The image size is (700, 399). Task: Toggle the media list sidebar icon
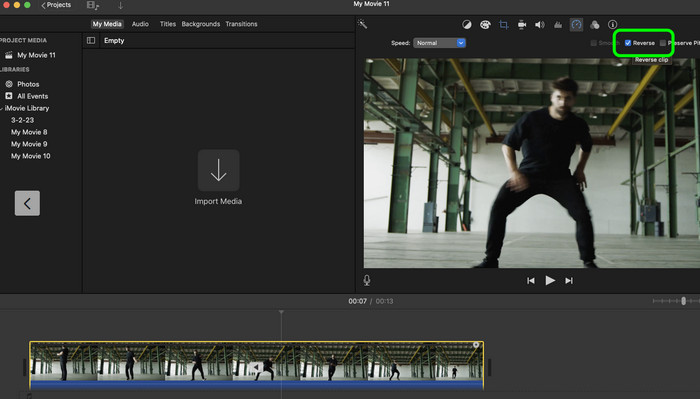coord(91,41)
